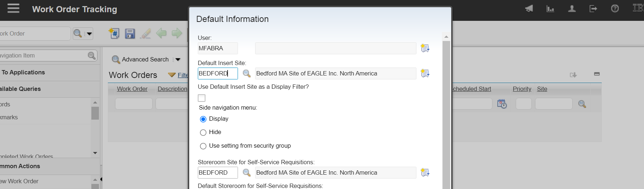This screenshot has width=644, height=189.
Task: Select the Display side navigation radio button
Action: pos(203,119)
